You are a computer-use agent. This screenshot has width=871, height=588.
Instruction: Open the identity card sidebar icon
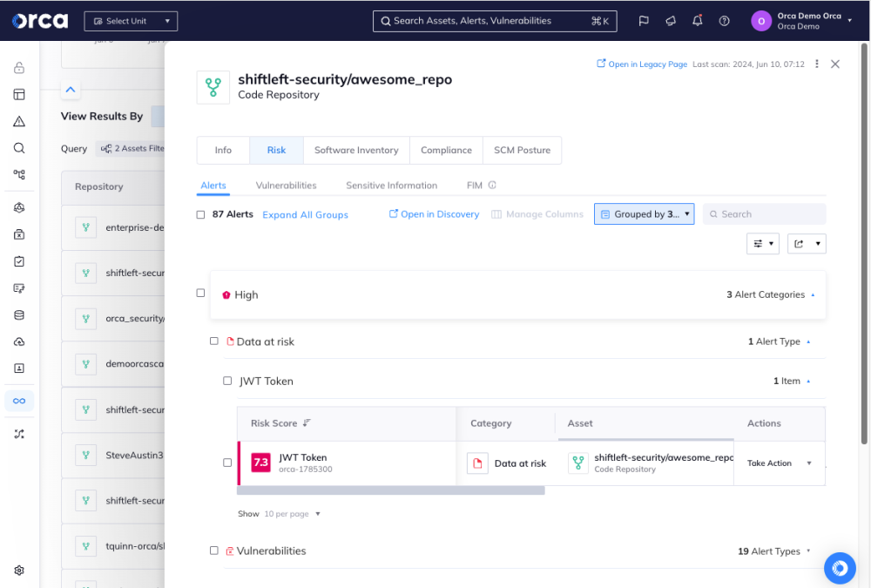(19, 368)
